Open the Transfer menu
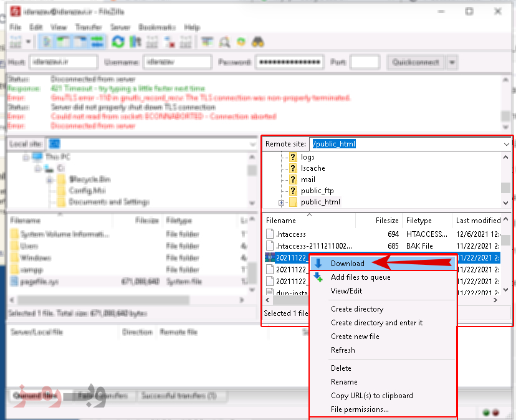516x420 pixels. [88, 27]
